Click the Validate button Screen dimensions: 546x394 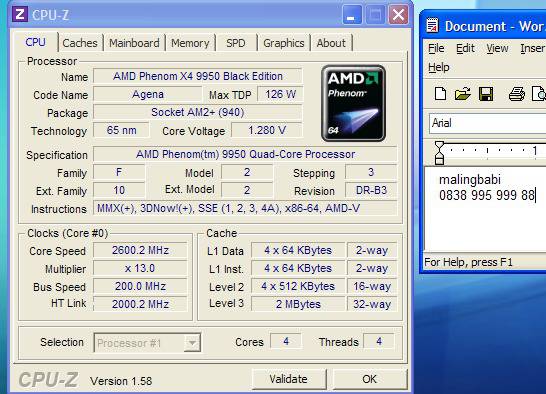[x=289, y=379]
